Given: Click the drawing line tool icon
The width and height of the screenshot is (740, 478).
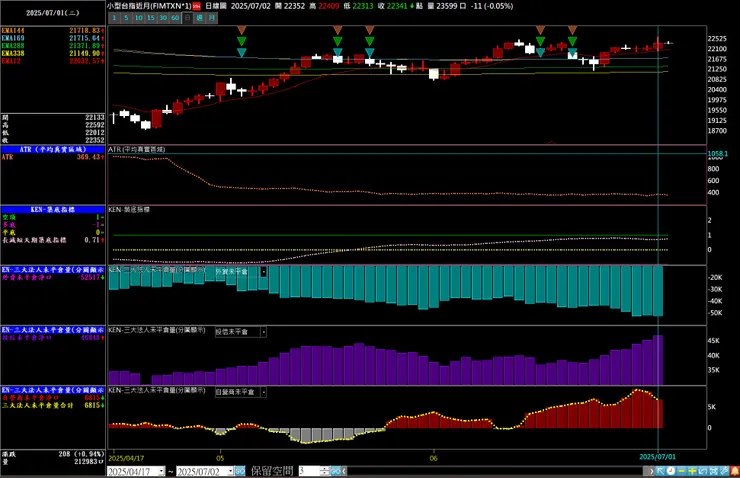Looking at the screenshot, I should (x=724, y=471).
